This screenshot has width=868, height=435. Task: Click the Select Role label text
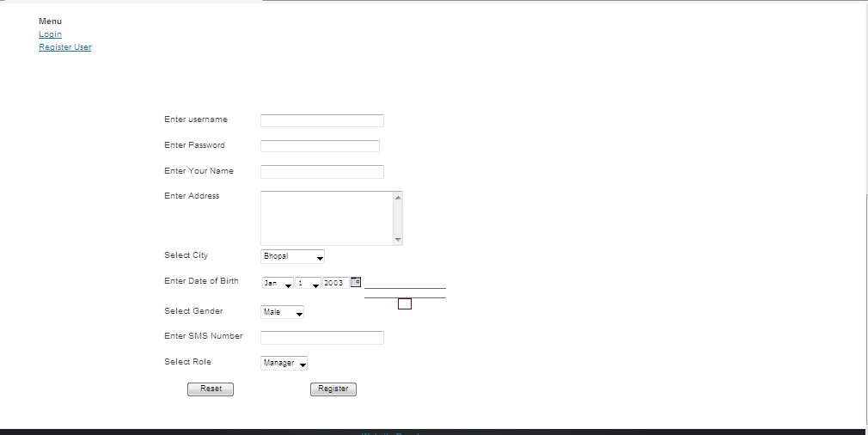tap(187, 362)
